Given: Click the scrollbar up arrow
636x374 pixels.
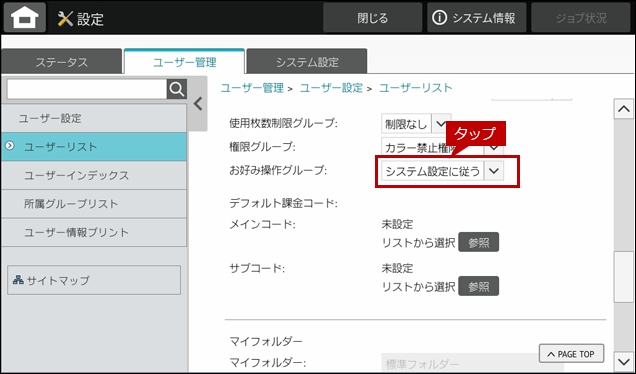Looking at the screenshot, I should click(x=623, y=109).
